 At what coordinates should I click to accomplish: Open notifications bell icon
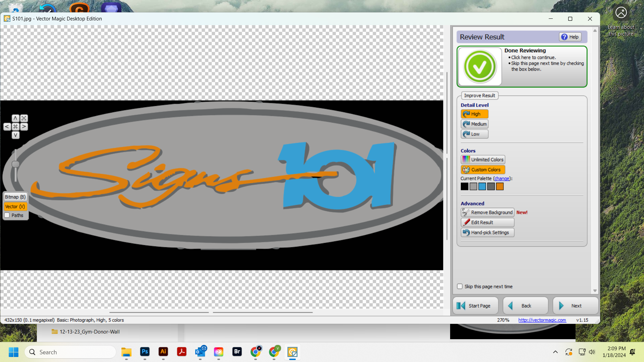point(633,352)
